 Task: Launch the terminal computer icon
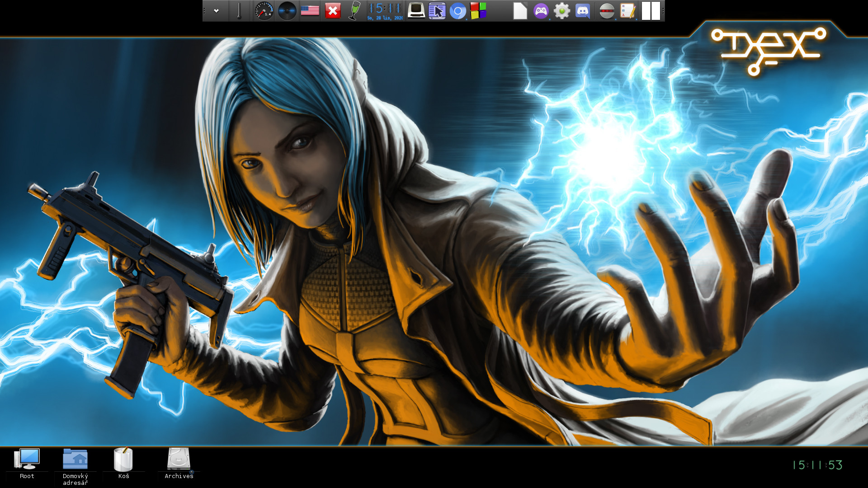point(416,10)
